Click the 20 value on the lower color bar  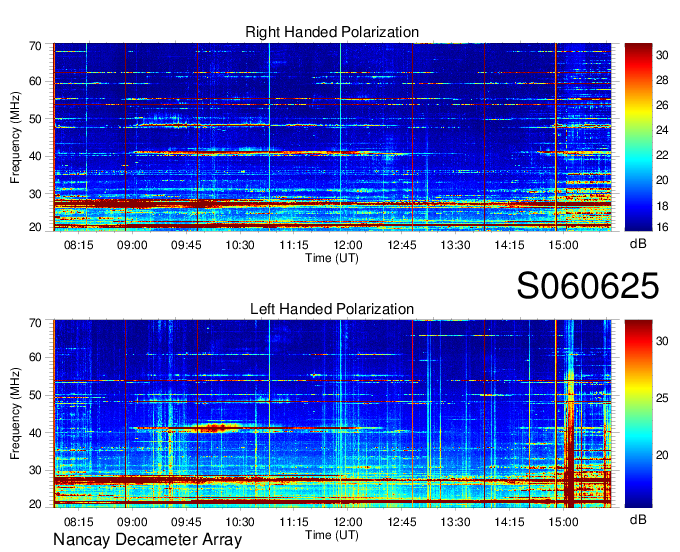[662, 455]
